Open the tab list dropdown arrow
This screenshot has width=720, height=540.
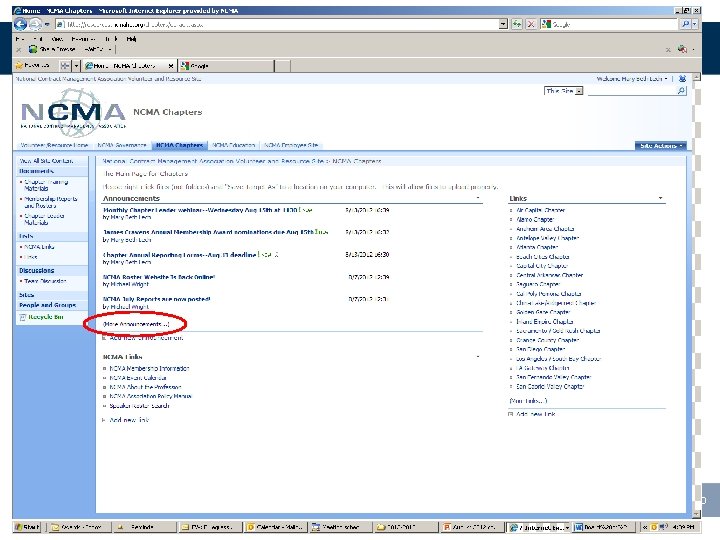77,66
